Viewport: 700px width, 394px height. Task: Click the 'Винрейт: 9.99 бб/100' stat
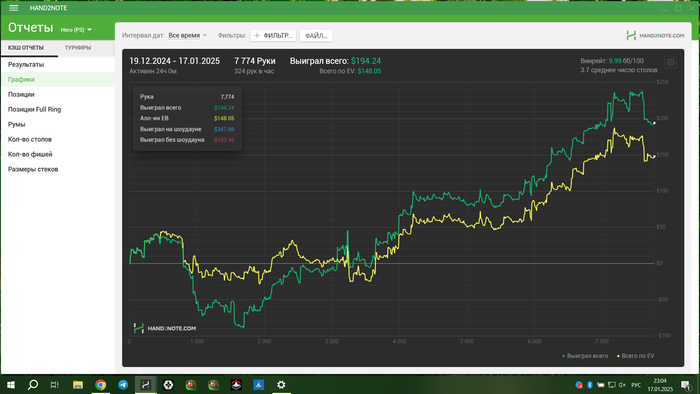pyautogui.click(x=612, y=61)
